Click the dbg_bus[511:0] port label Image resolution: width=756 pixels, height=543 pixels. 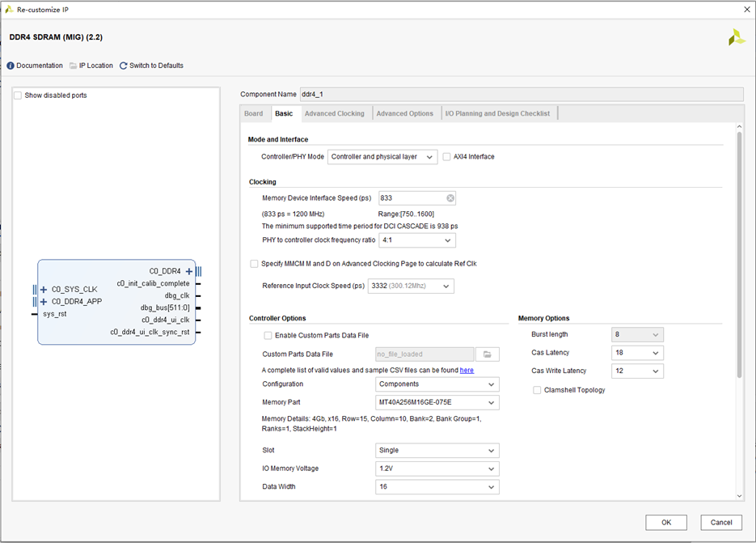tap(165, 308)
